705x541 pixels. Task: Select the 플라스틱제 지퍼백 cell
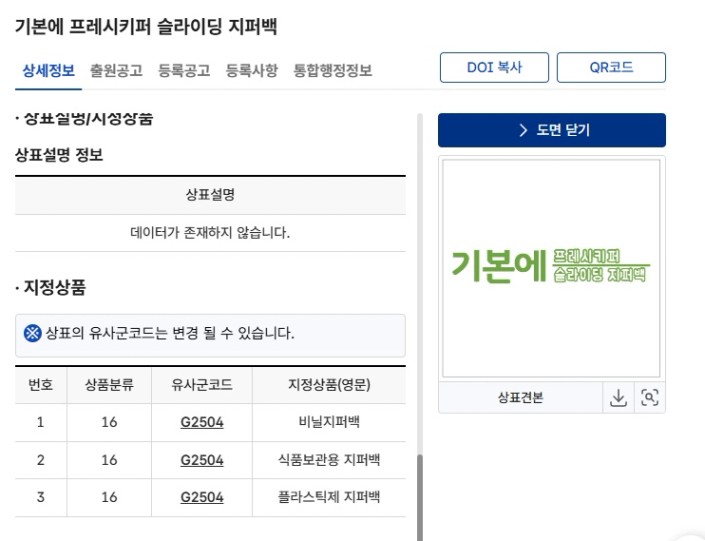(x=329, y=497)
